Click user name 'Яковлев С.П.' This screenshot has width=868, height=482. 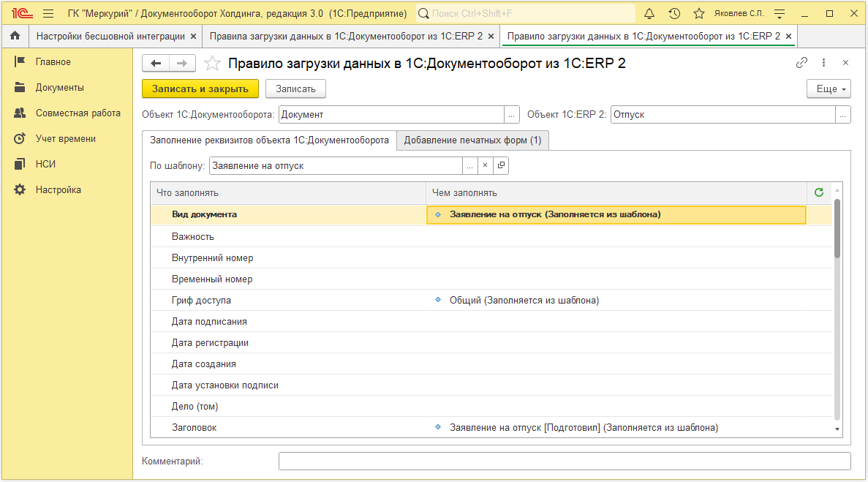pos(739,13)
